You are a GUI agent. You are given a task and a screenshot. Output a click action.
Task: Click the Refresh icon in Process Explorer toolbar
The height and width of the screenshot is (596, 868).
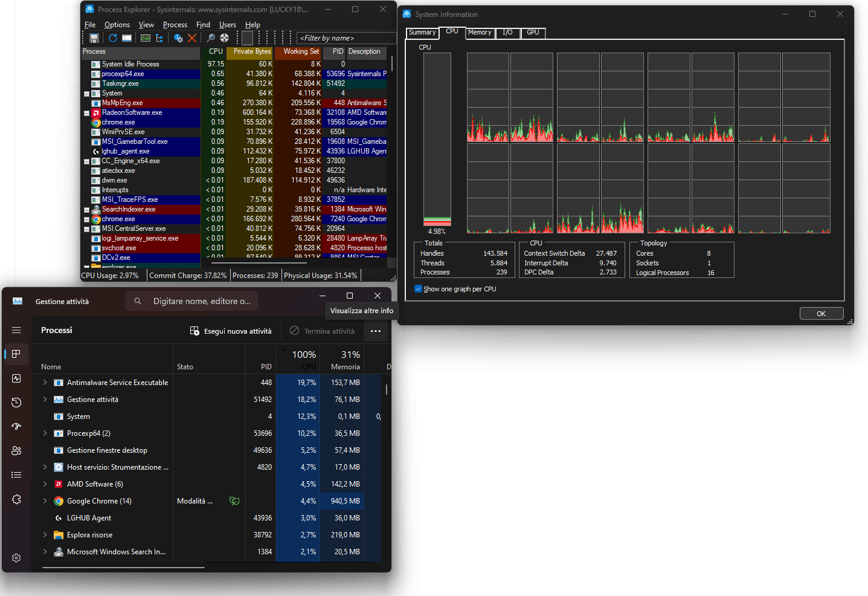(113, 38)
